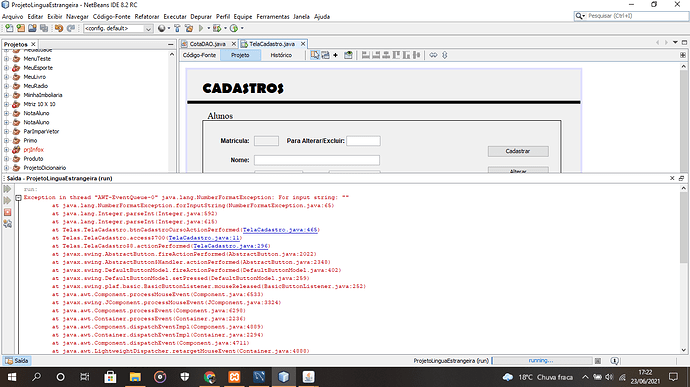This screenshot has width=690, height=387.
Task: Open the Refatorar menu
Action: [x=147, y=16]
